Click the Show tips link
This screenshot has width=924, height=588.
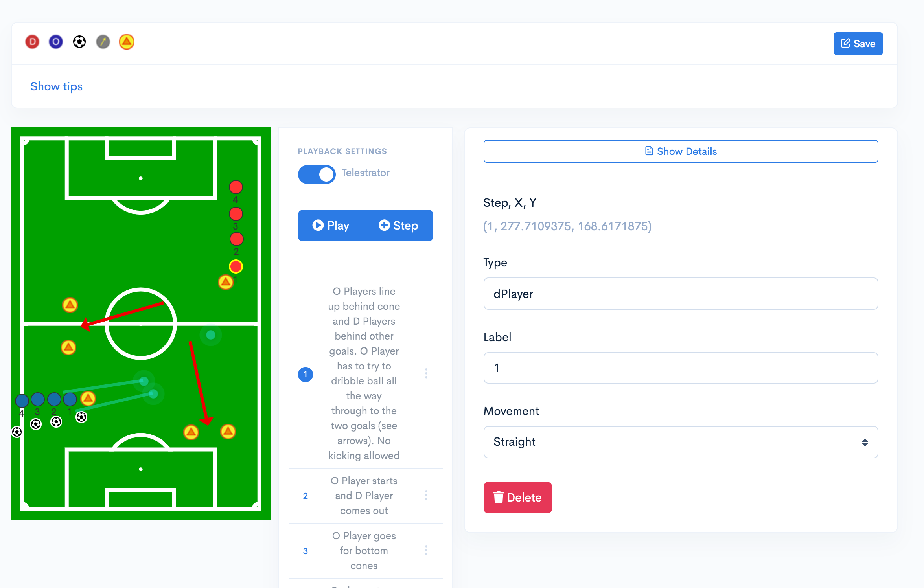[57, 86]
